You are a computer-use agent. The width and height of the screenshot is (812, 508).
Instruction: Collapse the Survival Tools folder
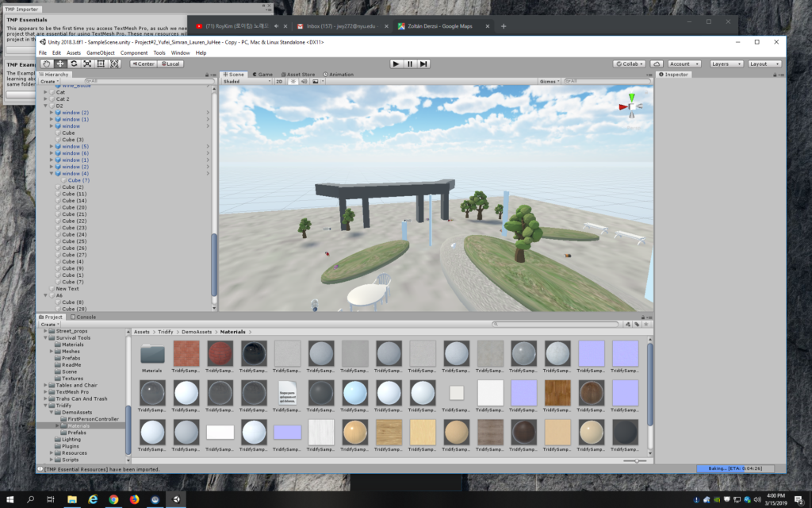click(x=45, y=337)
